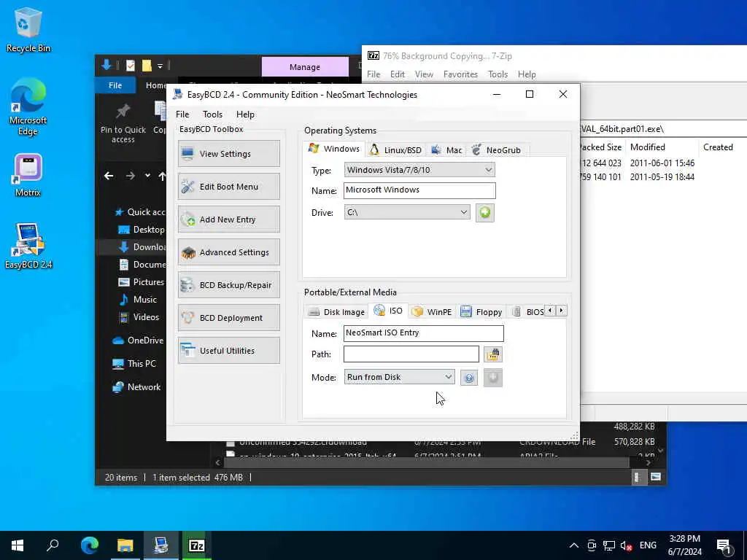This screenshot has height=560, width=747.
Task: Click Manage tab in File Explorer ribbon
Action: [x=305, y=67]
